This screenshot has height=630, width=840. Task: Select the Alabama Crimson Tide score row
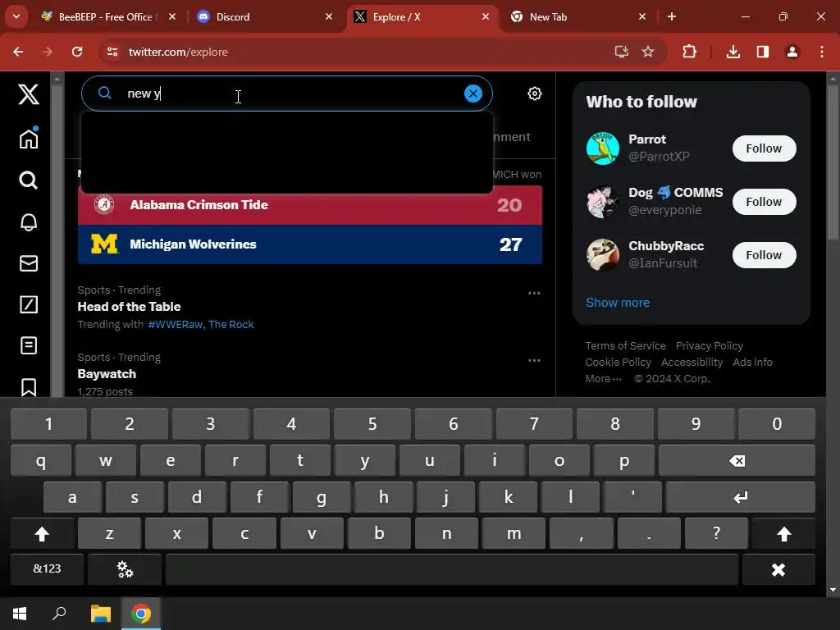pyautogui.click(x=309, y=204)
